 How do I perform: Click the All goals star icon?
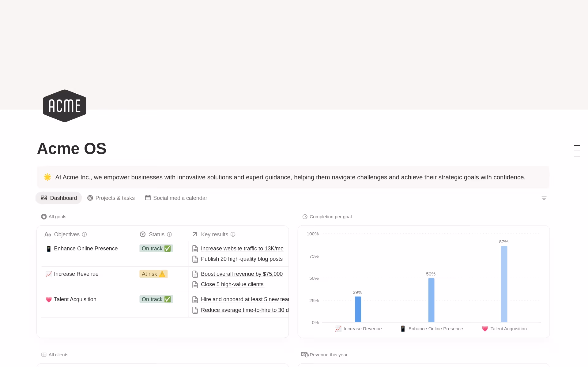coord(44,217)
